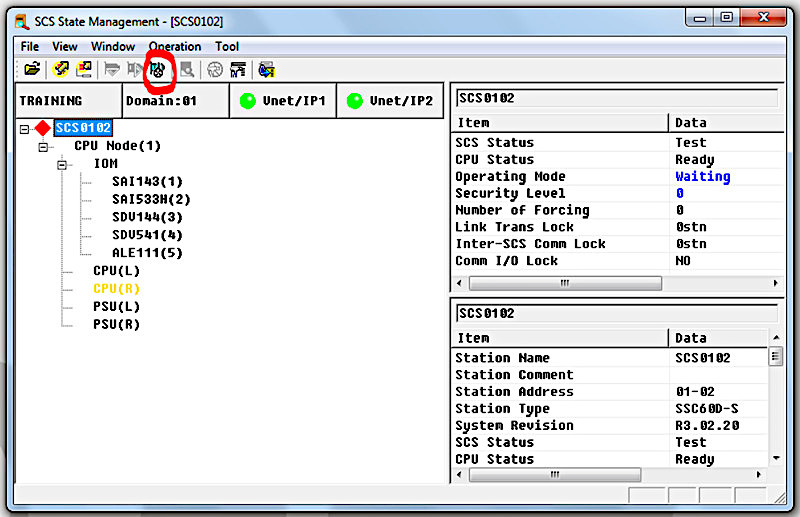
Task: Select module SDV144(3)
Action: point(147,217)
